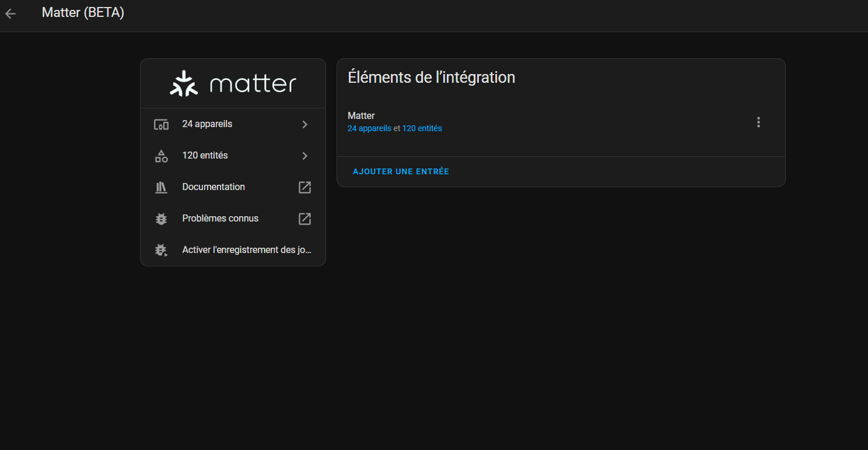Click the external link icon for Problèmes connus

pos(304,219)
